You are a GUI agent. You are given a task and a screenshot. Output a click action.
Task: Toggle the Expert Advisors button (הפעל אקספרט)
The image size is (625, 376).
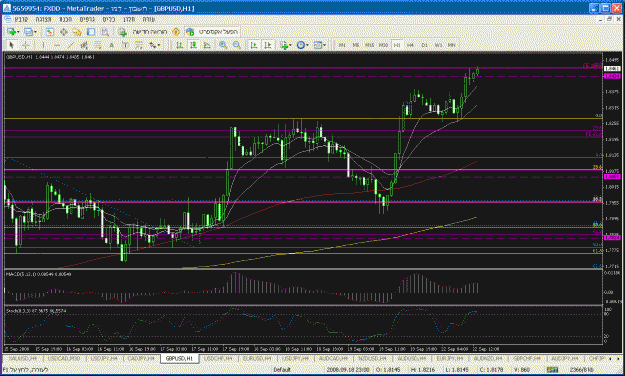212,31
